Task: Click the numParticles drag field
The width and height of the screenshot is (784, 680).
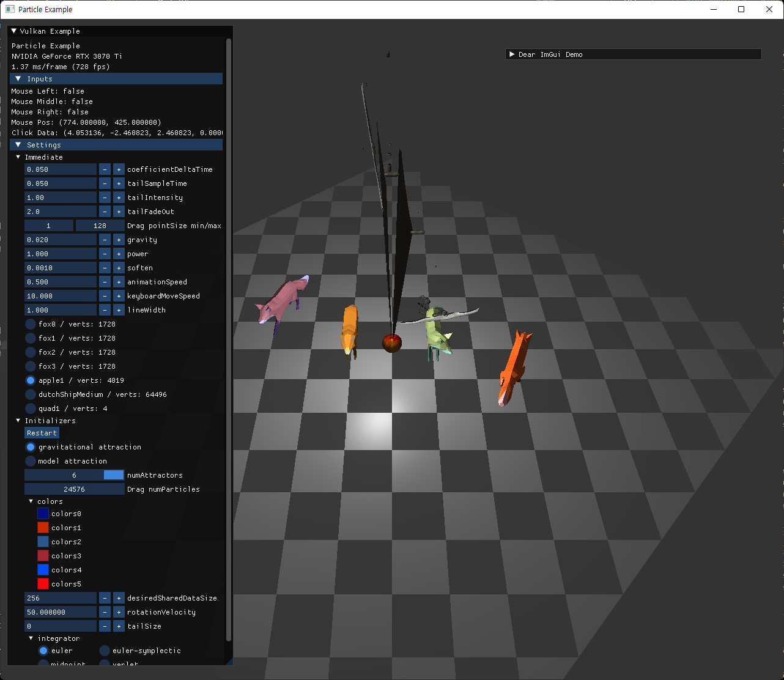Action: 75,489
